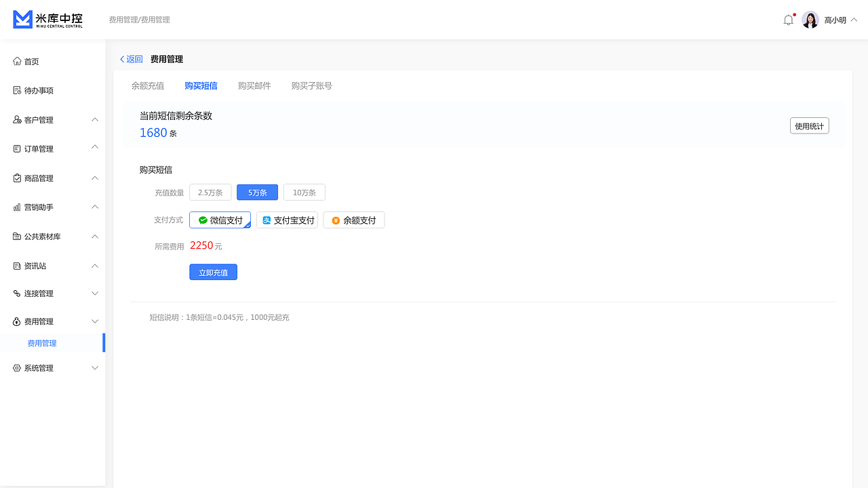Click the 当前短信剩余条数 label

tap(176, 116)
